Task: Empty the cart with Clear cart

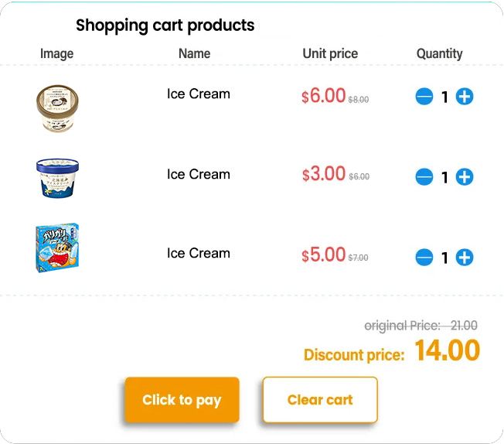Action: pyautogui.click(x=320, y=400)
